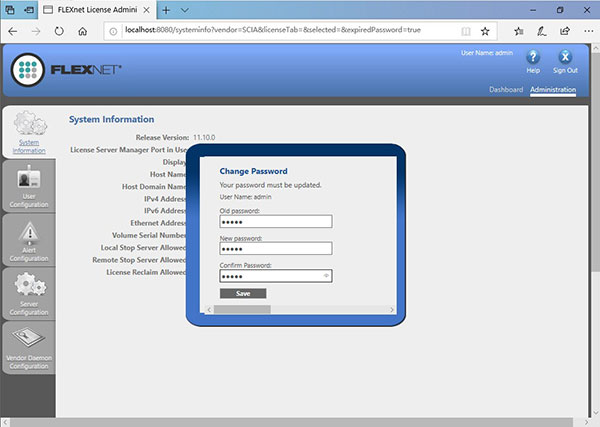600x427 pixels.
Task: Click the page scrollbar up arrow
Action: [595, 48]
